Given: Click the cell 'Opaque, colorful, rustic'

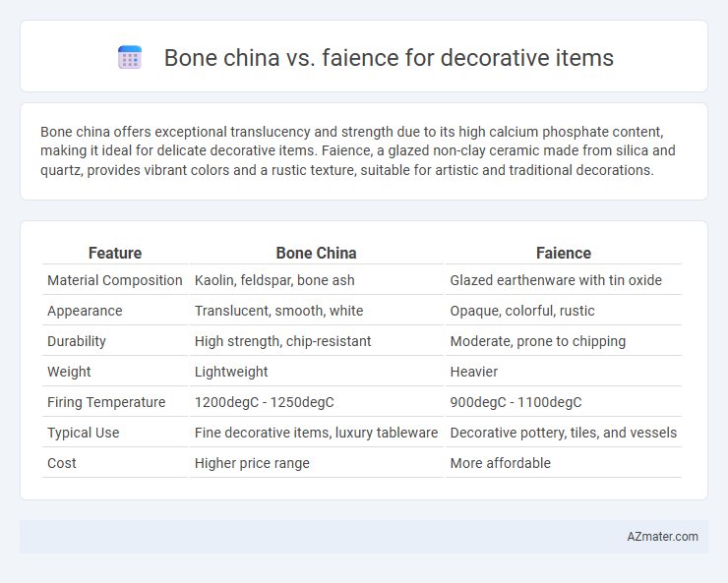Looking at the screenshot, I should coord(521,311).
